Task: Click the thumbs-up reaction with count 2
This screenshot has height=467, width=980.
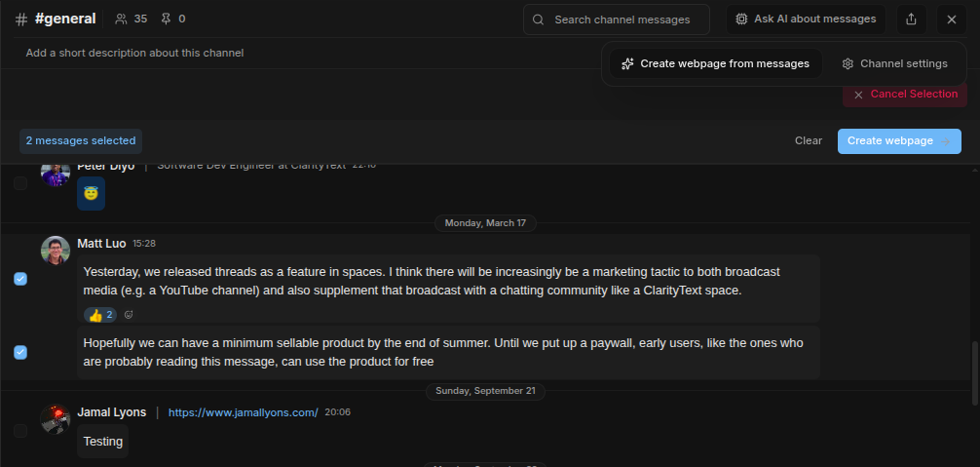Action: tap(100, 315)
